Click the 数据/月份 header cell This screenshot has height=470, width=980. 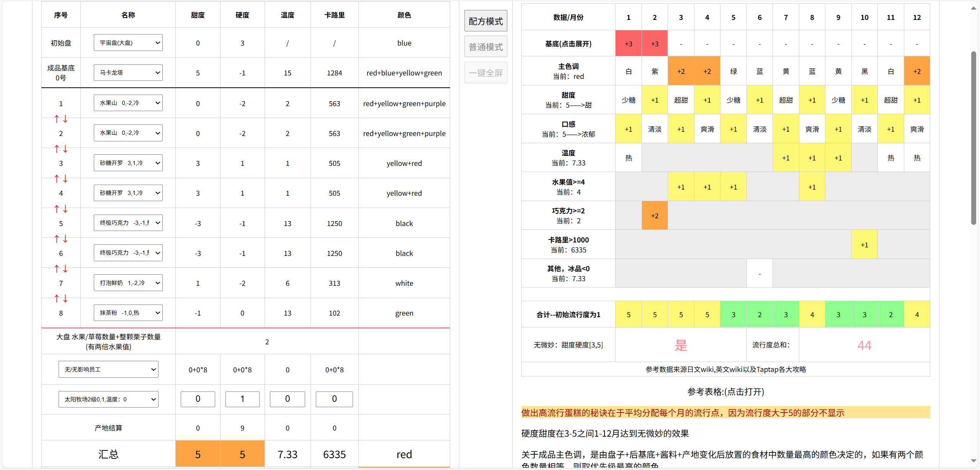click(568, 17)
